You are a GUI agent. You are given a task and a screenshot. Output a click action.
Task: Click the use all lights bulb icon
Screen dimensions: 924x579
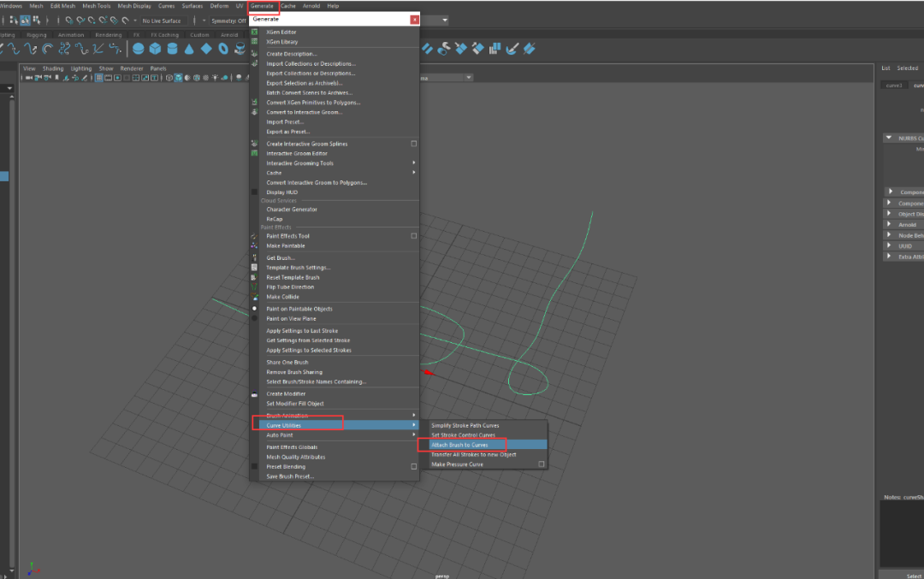point(215,78)
